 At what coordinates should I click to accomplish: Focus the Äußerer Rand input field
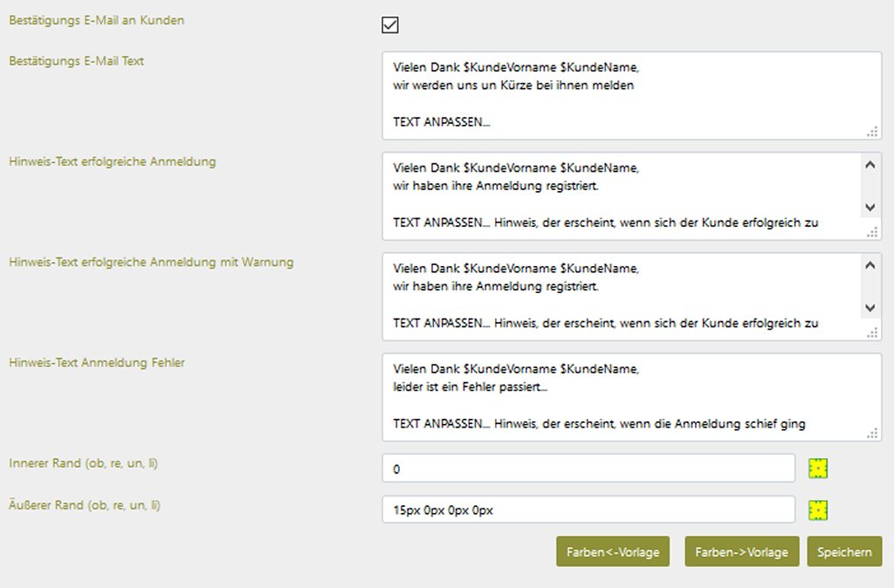click(588, 510)
